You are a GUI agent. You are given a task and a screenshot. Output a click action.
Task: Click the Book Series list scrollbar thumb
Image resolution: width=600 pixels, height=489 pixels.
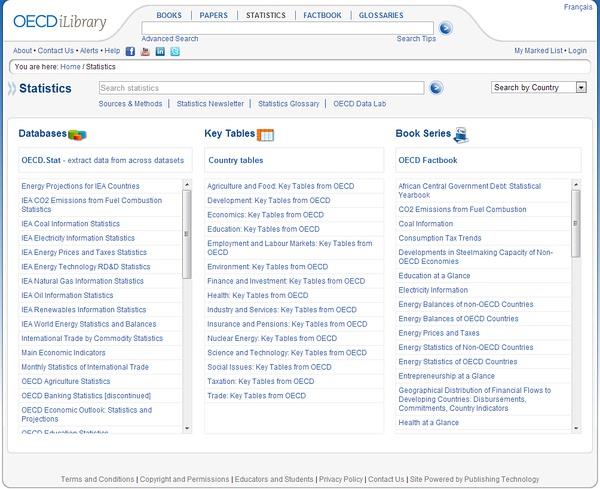tap(576, 223)
